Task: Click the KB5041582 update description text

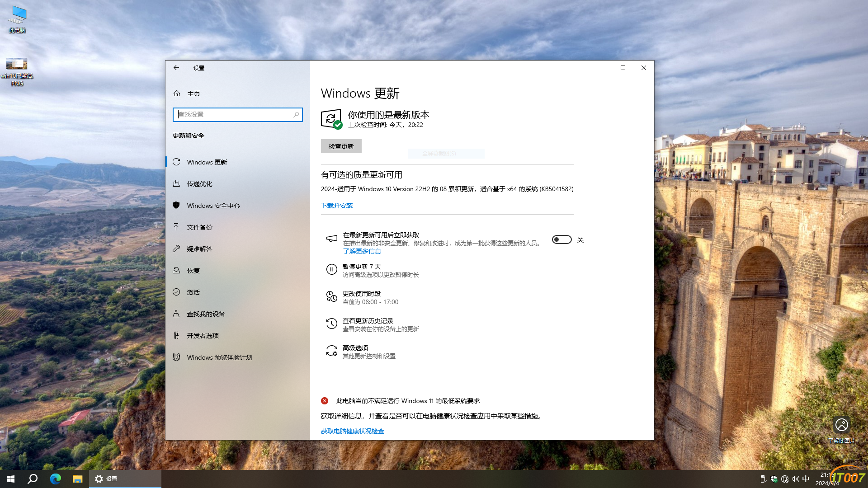Action: [447, 189]
